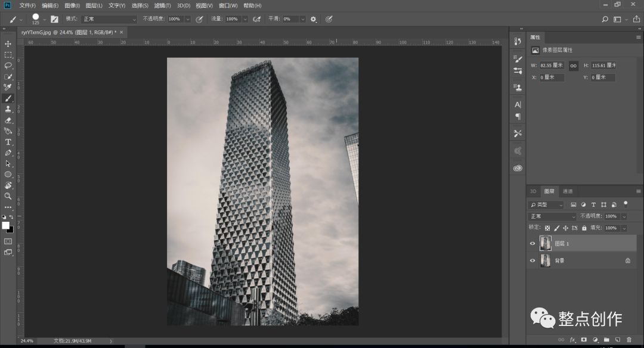Open the 模式 正常 brush mode dropdown

109,19
